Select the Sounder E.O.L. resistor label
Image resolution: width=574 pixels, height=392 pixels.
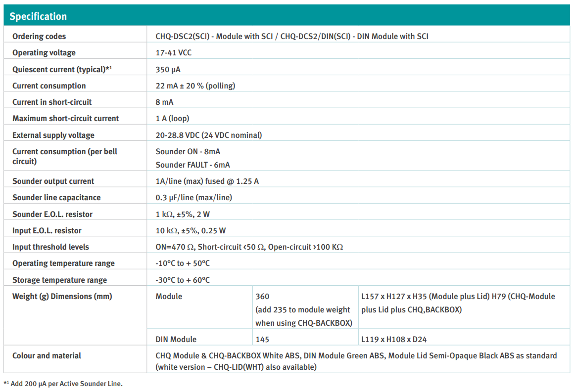tap(52, 214)
